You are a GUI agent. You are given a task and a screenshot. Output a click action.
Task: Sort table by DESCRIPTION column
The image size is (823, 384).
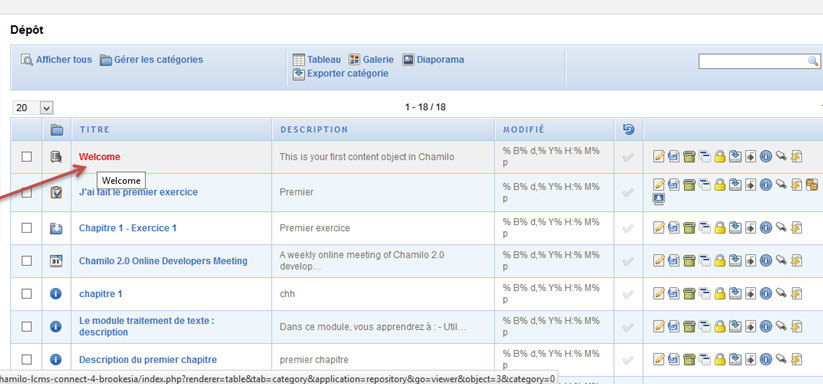tap(314, 130)
